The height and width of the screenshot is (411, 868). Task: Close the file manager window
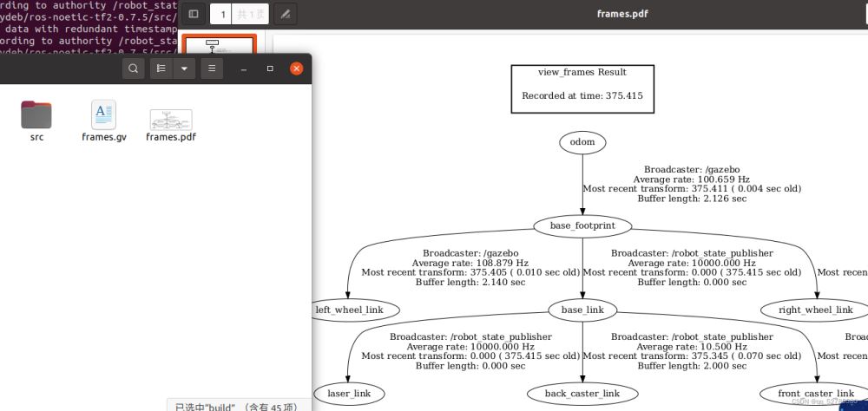coord(297,68)
